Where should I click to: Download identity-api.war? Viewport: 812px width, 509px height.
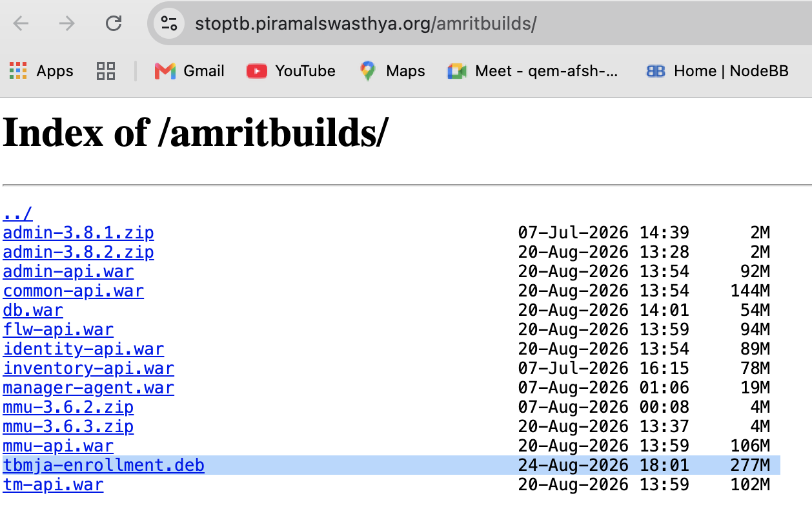pos(83,349)
